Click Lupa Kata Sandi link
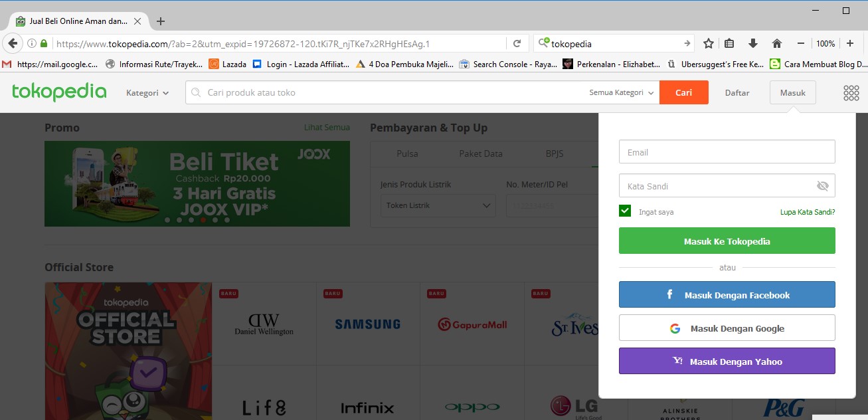 tap(808, 212)
